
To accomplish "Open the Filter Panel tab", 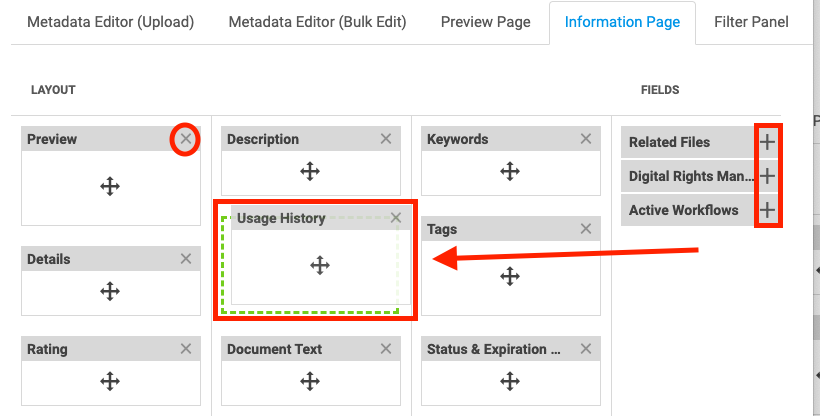I will 751,22.
